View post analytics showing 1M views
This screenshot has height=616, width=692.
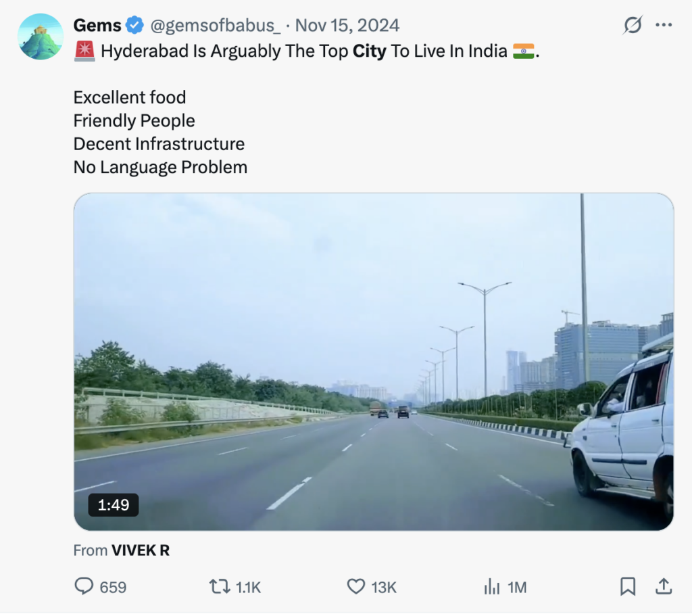[492, 586]
